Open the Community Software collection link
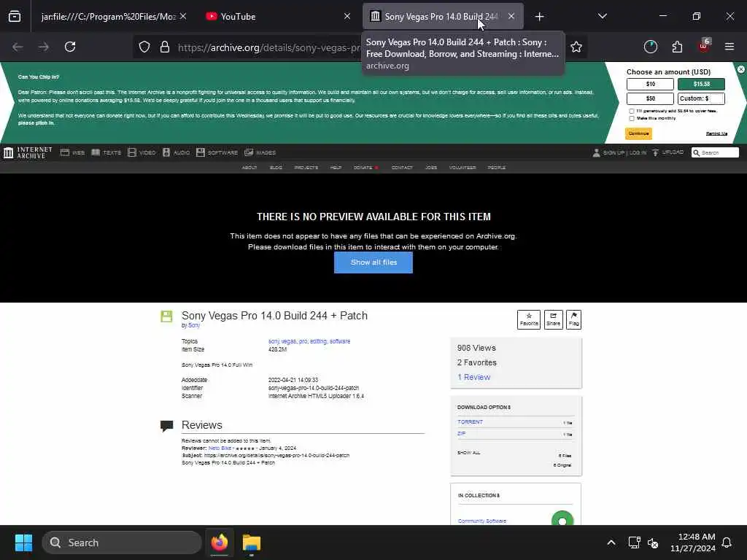 [x=482, y=521]
